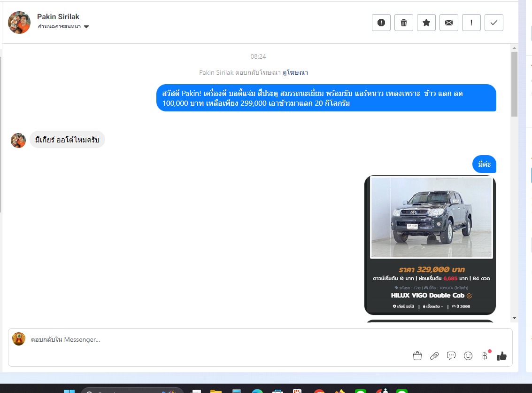Open Pakin Sirilak's profile picture in the header

19,23
